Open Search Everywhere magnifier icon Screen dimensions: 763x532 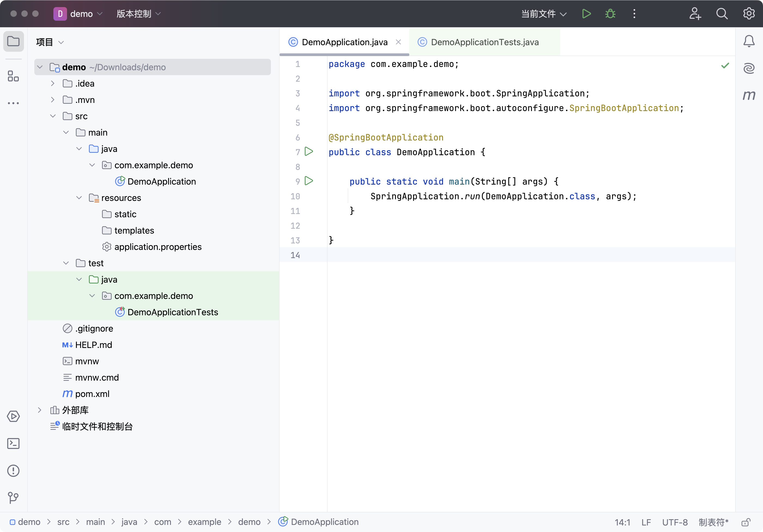coord(722,14)
